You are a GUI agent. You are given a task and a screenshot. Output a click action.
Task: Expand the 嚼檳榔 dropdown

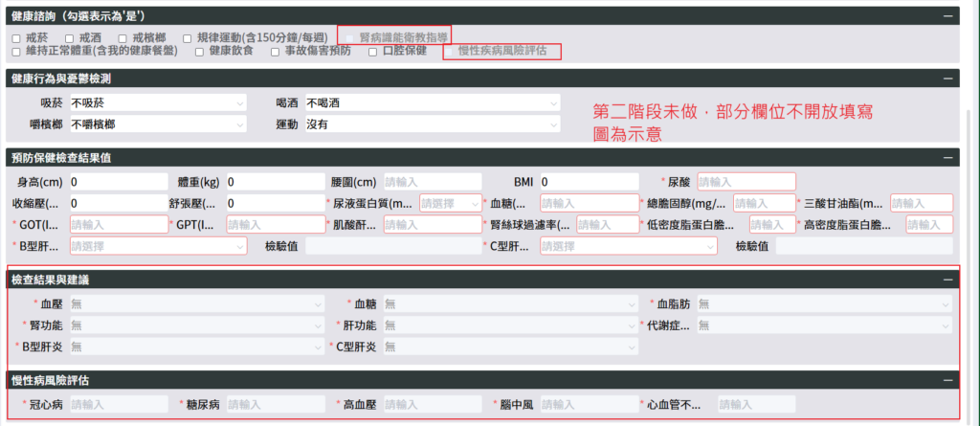coord(157,124)
